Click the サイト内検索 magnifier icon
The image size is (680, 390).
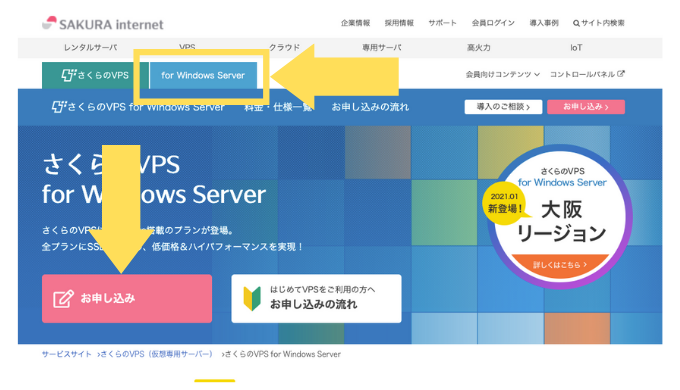click(x=576, y=23)
